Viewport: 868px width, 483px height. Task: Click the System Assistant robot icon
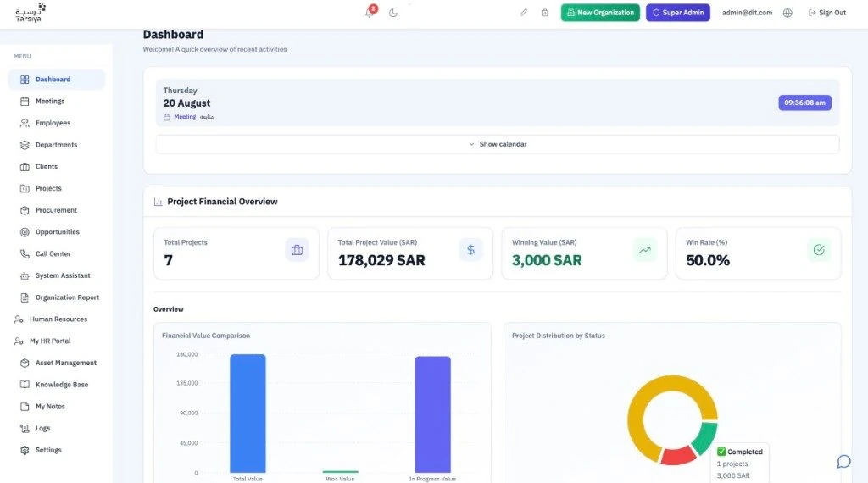coord(25,275)
